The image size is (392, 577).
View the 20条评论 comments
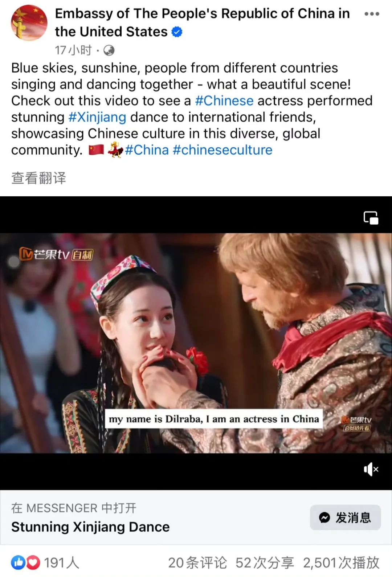click(197, 563)
